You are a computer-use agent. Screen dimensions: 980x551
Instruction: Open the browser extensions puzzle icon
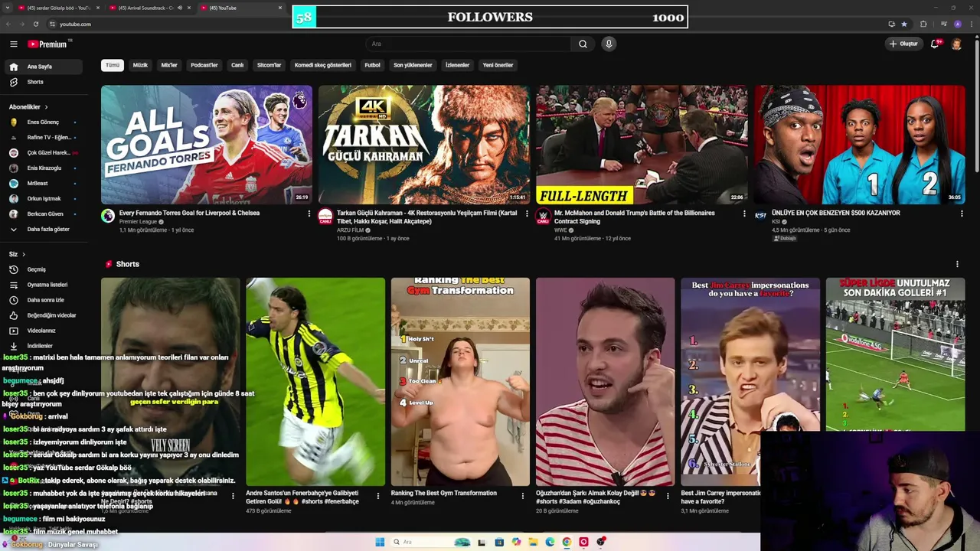[923, 24]
